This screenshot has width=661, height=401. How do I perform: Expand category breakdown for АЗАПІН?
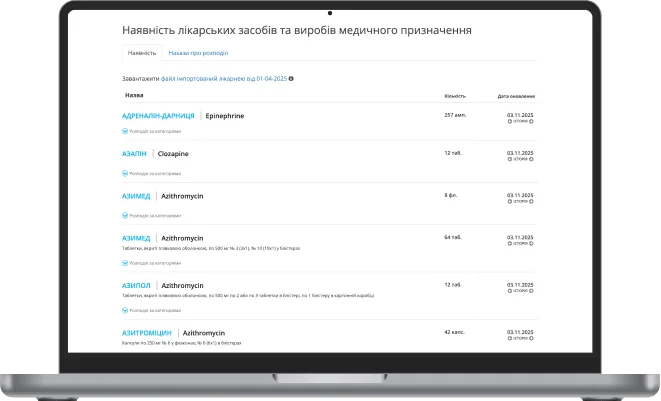click(152, 173)
